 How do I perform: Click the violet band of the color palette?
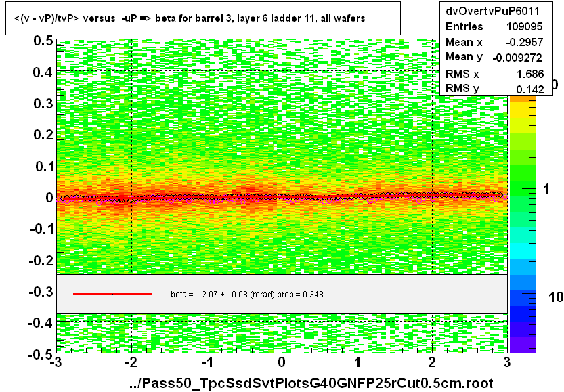coord(523,345)
